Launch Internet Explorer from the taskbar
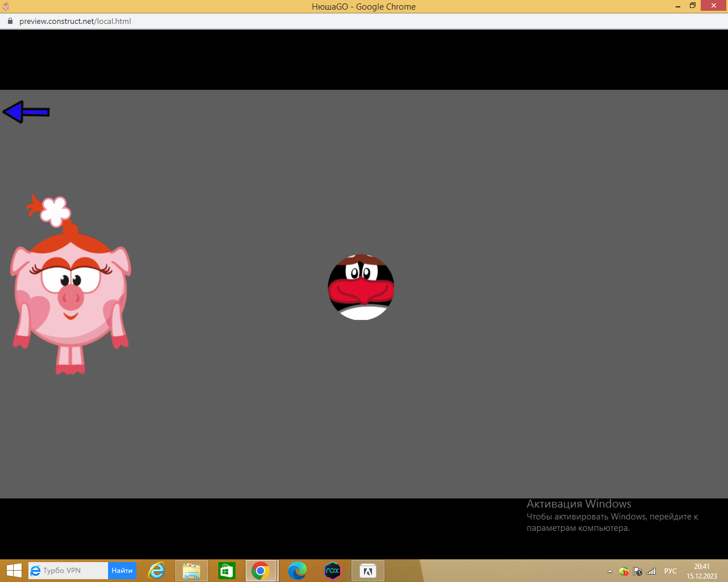The width and height of the screenshot is (728, 582). 156,571
